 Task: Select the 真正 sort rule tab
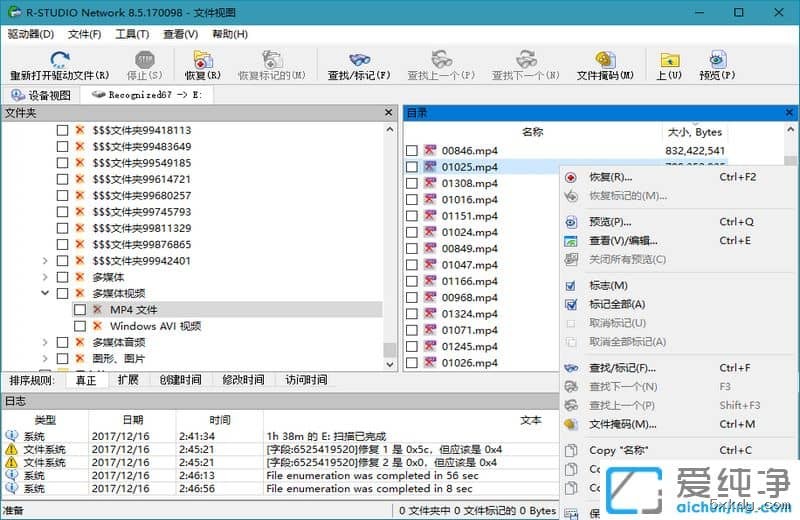coord(86,380)
